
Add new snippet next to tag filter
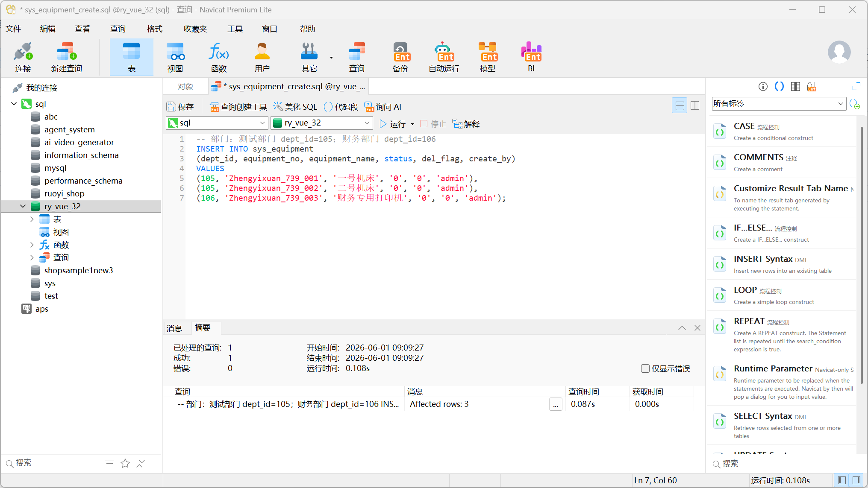coord(855,104)
